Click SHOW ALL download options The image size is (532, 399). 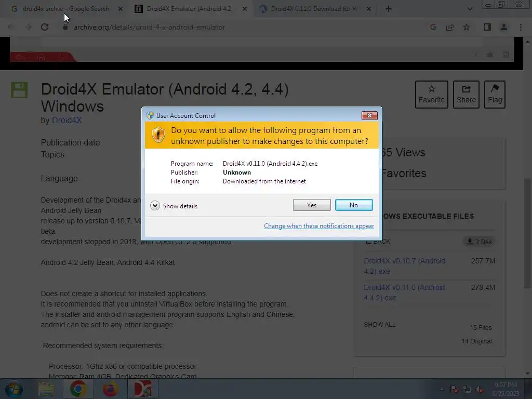coord(380,325)
